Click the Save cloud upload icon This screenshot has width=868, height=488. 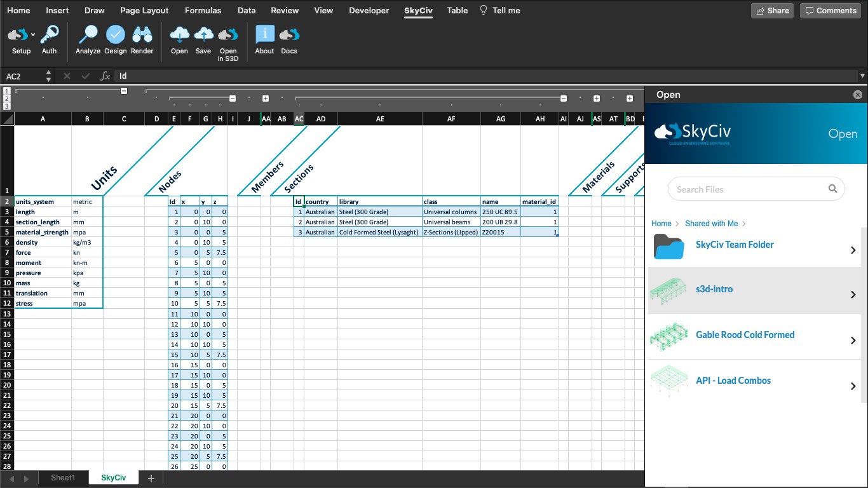203,34
